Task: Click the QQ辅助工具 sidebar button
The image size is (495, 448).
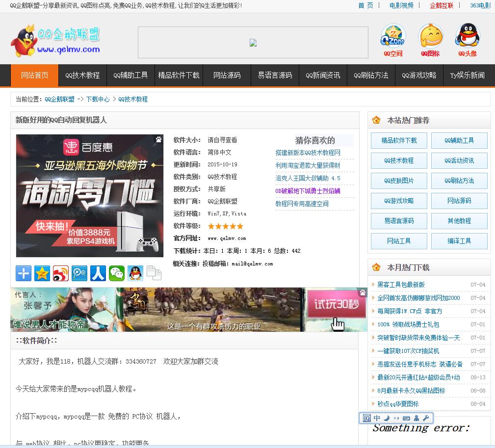Action: (459, 140)
